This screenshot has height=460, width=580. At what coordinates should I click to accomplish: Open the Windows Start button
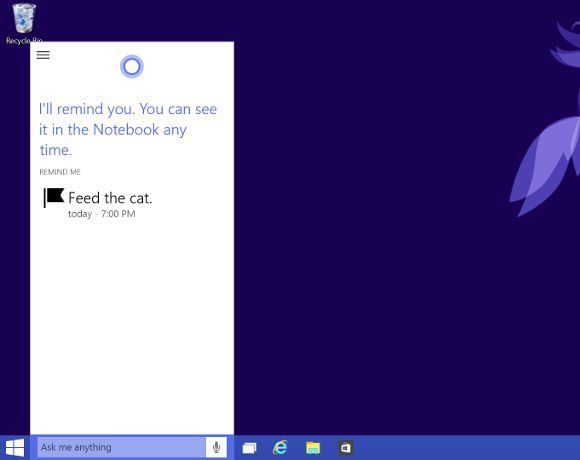[x=15, y=447]
